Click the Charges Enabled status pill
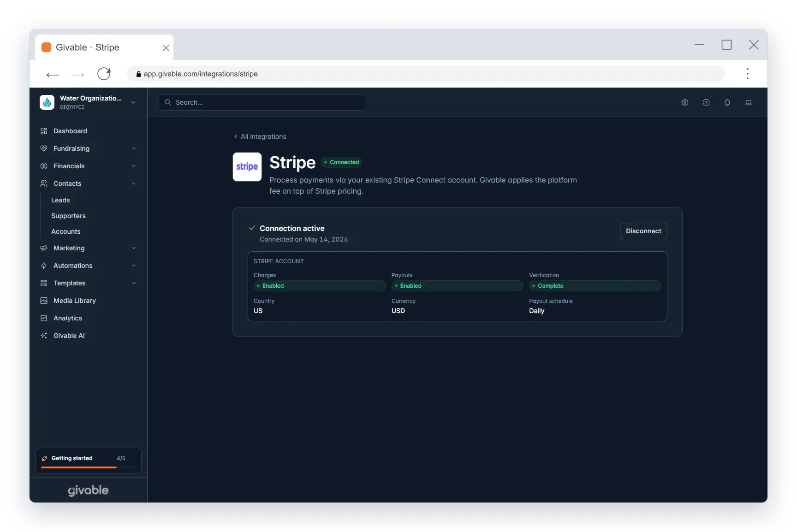Image resolution: width=797 pixels, height=532 pixels. [x=320, y=286]
